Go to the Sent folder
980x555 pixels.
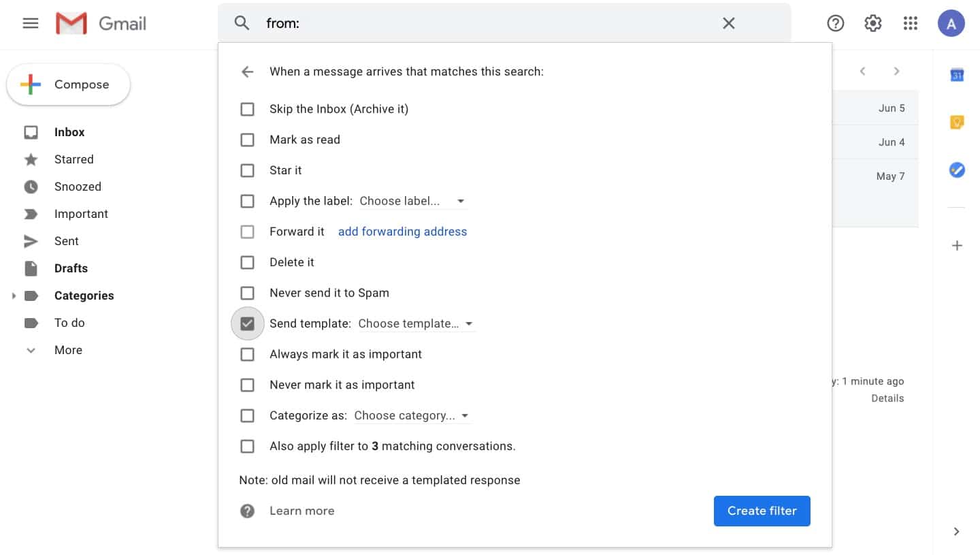click(66, 241)
